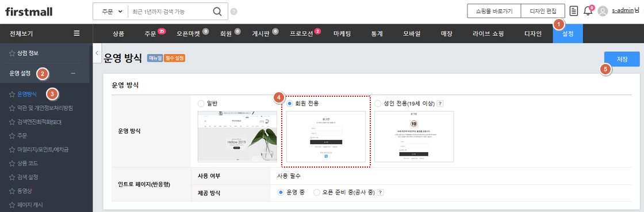Open 상품 코드 sidebar item
The image size is (644, 212).
coord(28,163)
